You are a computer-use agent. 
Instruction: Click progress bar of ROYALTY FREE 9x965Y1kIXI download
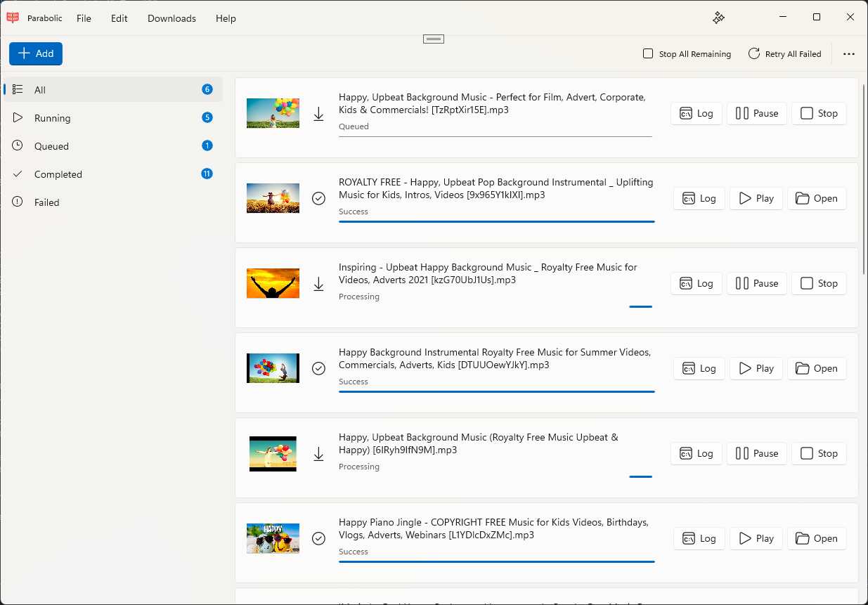497,221
